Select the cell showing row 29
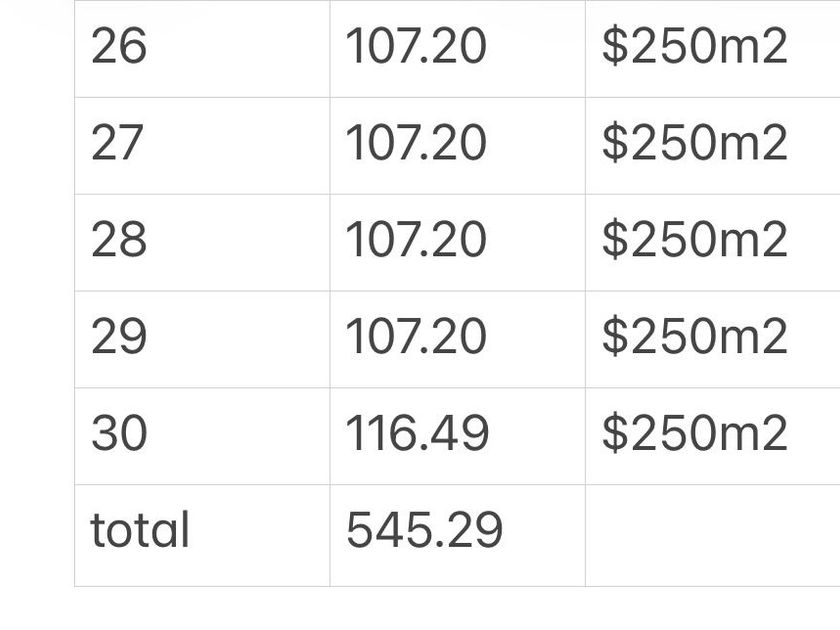This screenshot has width=840, height=630. (x=119, y=336)
